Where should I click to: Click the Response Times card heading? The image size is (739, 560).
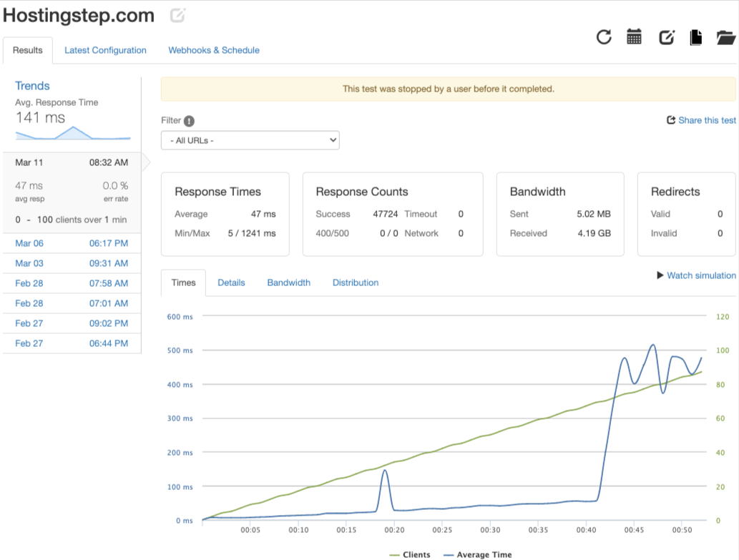coord(217,192)
